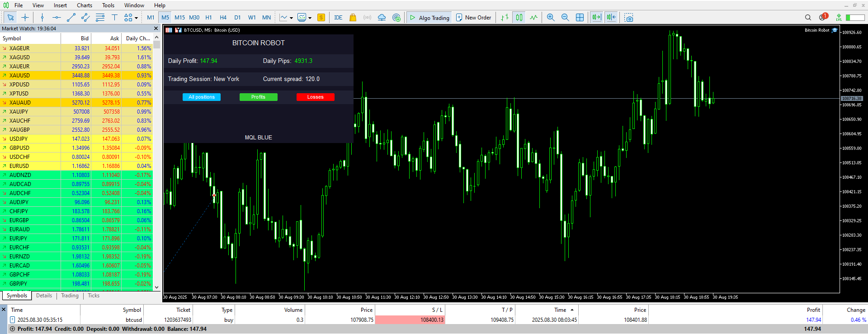This screenshot has width=868, height=334.
Task: Click the gold dollar sign icon
Action: pos(321,18)
